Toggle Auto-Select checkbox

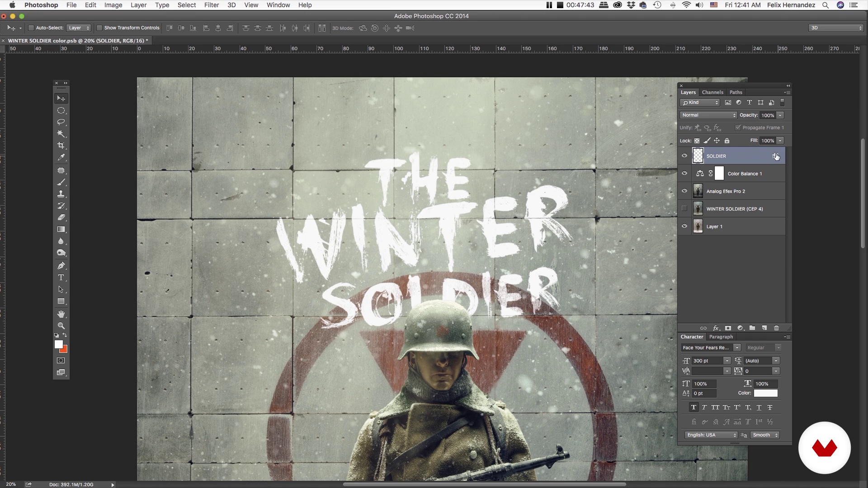[31, 28]
